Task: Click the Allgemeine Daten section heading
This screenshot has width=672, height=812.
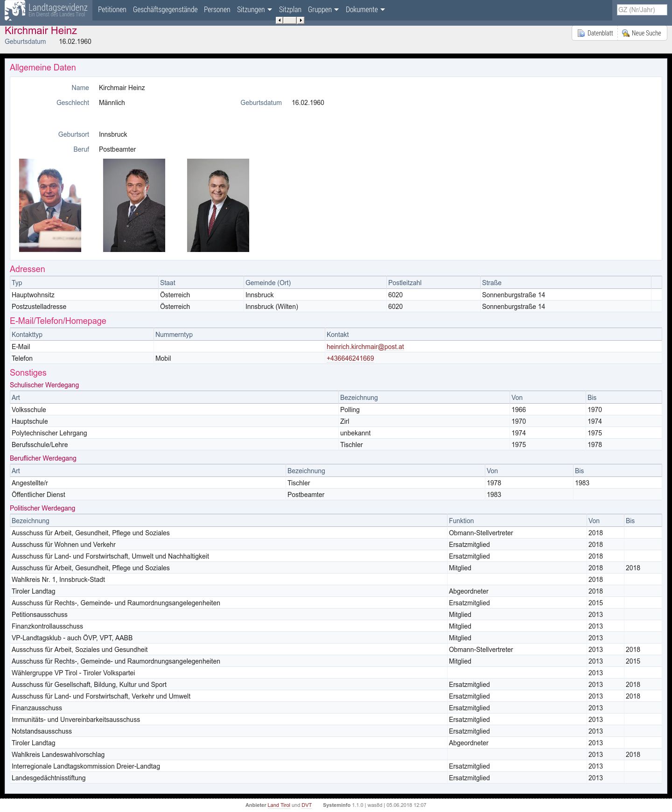Action: point(43,68)
